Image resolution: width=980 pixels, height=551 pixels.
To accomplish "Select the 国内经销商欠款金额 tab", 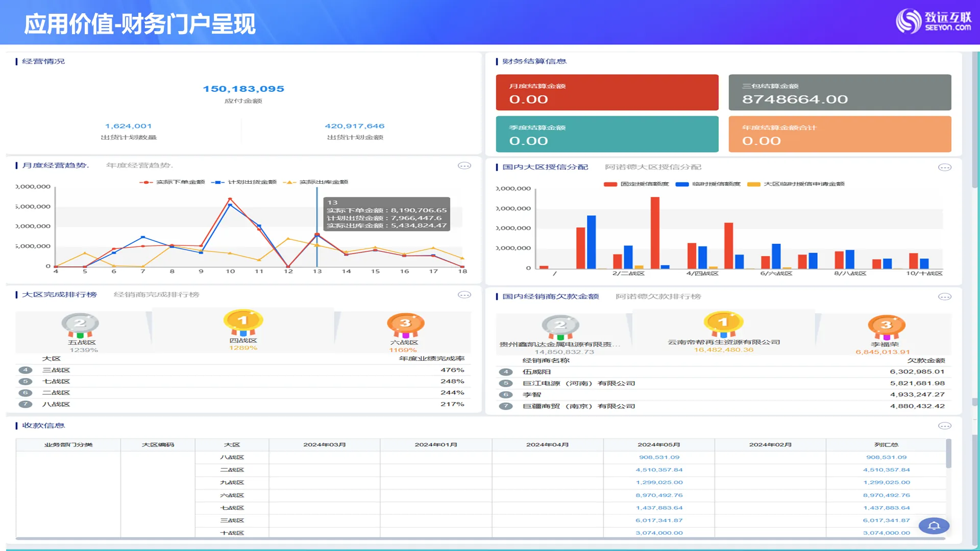I will pos(550,297).
